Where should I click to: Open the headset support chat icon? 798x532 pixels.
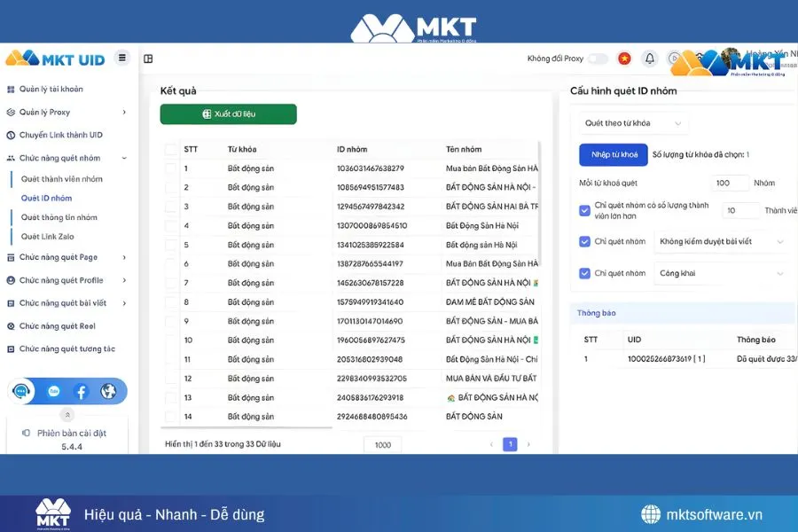pyautogui.click(x=20, y=389)
